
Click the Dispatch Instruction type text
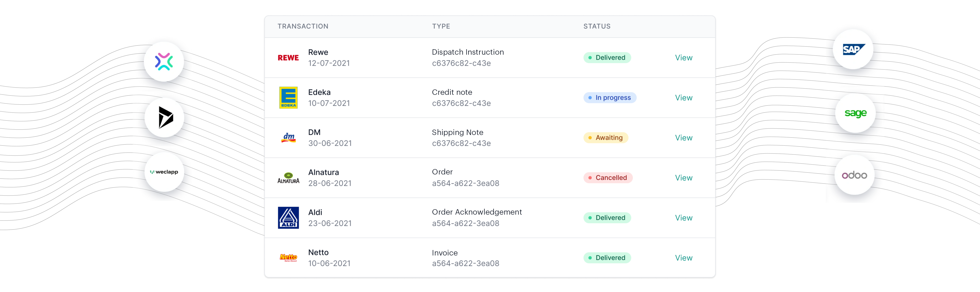pos(468,52)
